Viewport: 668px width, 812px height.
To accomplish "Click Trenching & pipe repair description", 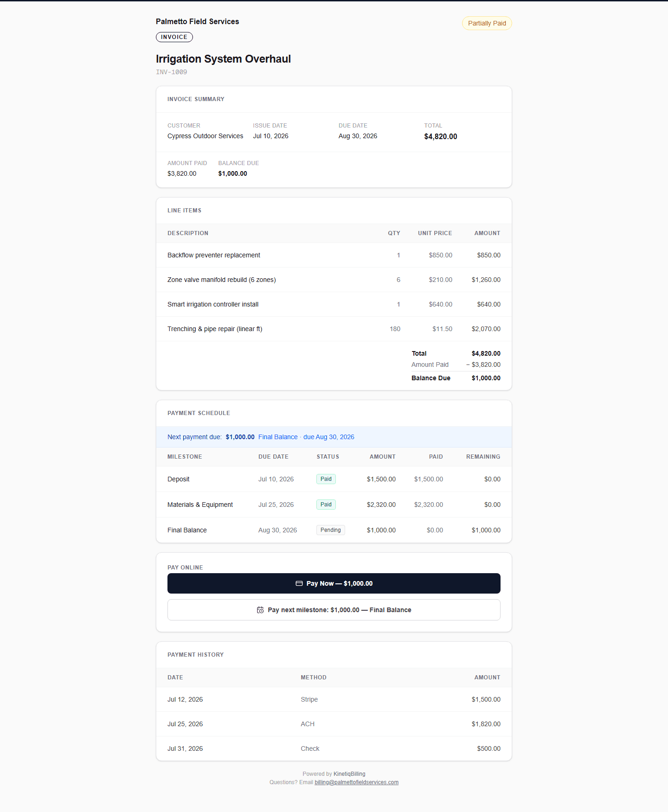I will coord(215,329).
